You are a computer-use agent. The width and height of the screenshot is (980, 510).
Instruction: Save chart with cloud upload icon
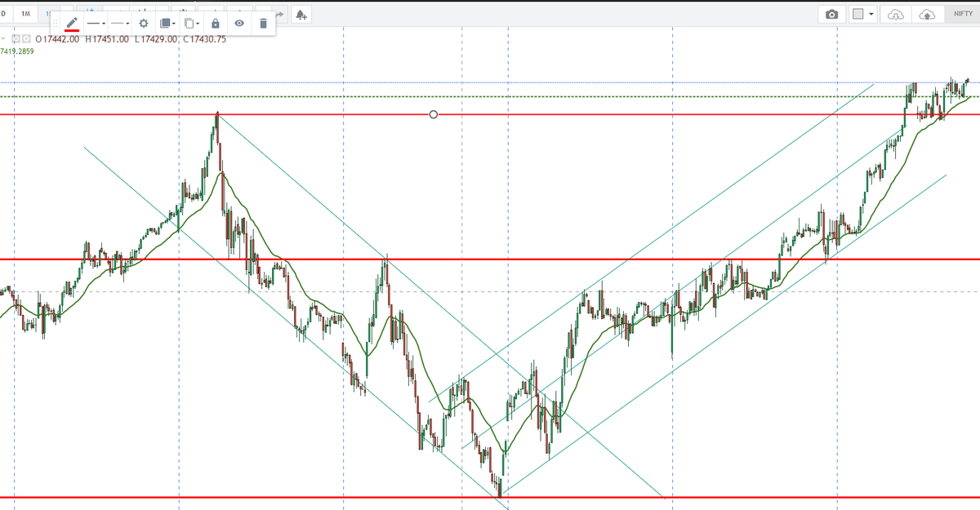[x=927, y=15]
